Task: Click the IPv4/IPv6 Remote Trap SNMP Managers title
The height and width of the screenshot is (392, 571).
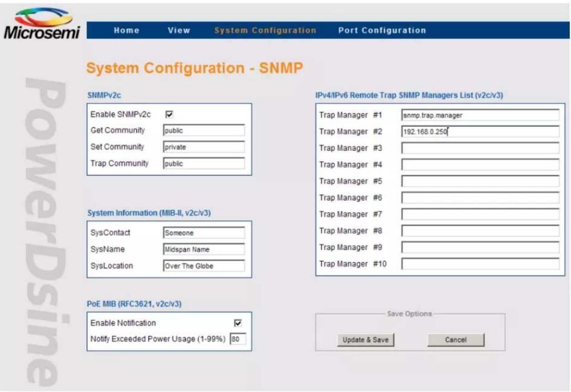Action: [409, 95]
